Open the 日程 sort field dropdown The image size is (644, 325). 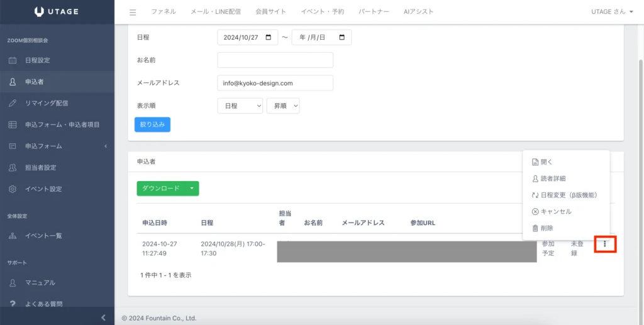coord(240,106)
